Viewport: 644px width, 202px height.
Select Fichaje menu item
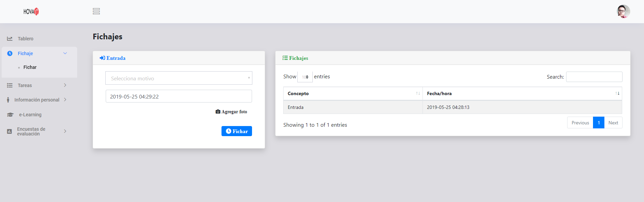coord(25,53)
